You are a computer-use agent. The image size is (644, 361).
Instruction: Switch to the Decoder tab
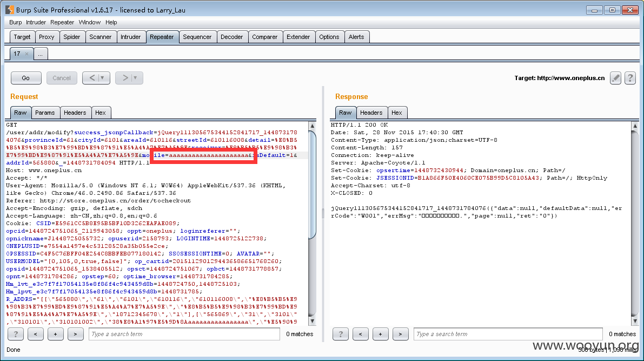(x=231, y=37)
